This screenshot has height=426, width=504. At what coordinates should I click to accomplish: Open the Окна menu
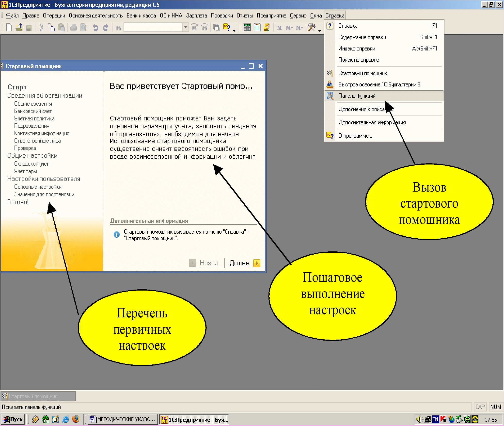point(316,16)
